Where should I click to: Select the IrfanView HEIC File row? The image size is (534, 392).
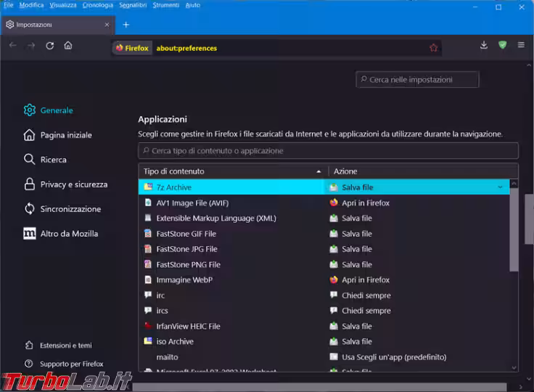tap(324, 326)
